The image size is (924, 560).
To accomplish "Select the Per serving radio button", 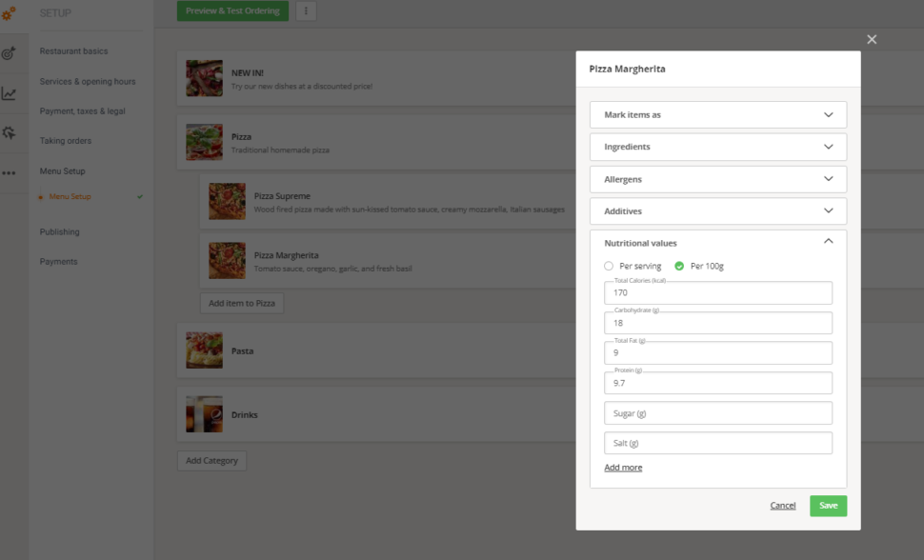I will (x=609, y=266).
